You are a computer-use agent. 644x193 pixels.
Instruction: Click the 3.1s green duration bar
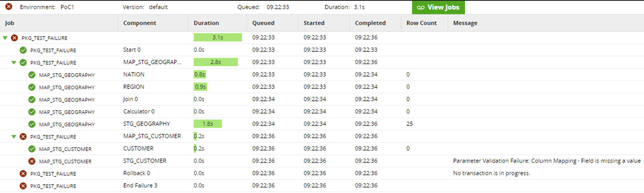218,37
